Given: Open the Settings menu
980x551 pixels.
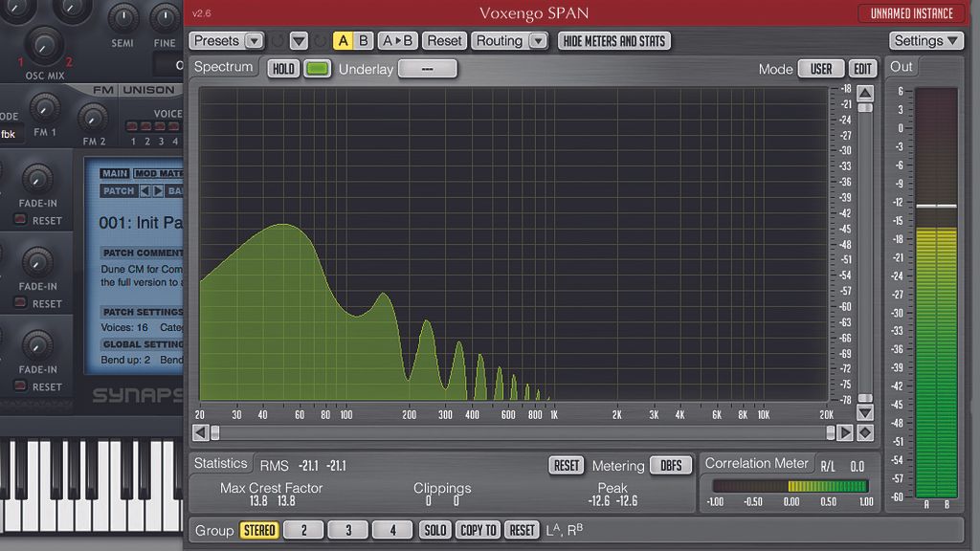Looking at the screenshot, I should 924,41.
